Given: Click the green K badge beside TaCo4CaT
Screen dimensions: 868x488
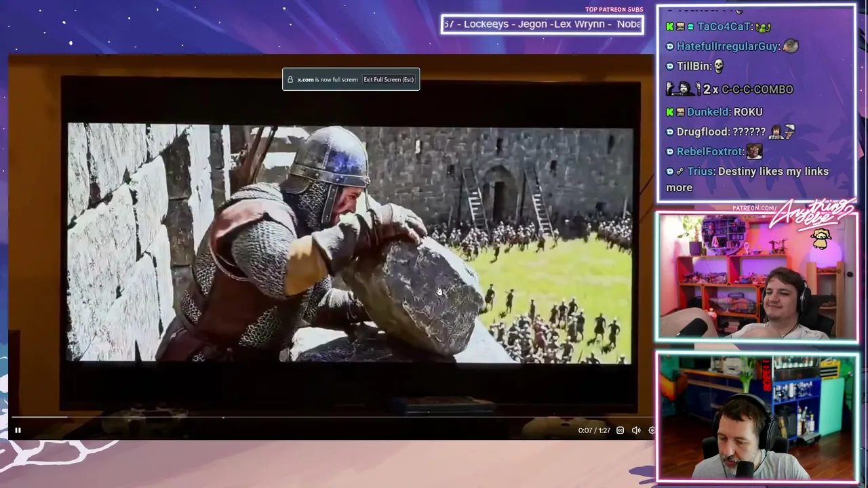Looking at the screenshot, I should click(x=670, y=26).
